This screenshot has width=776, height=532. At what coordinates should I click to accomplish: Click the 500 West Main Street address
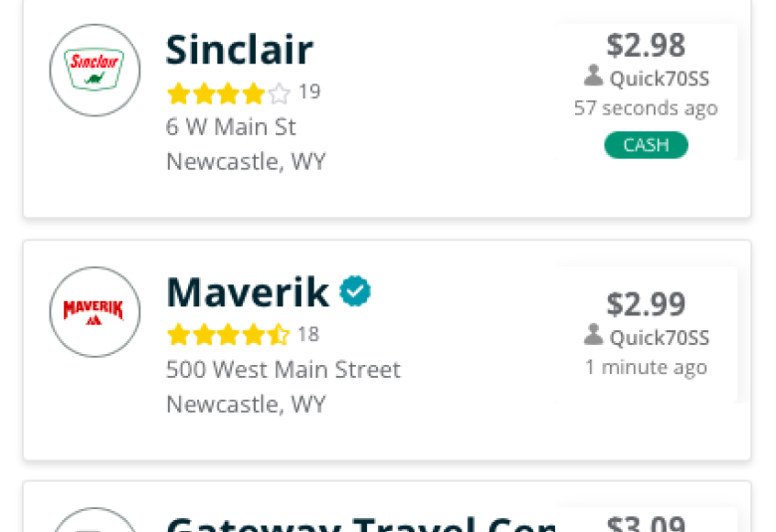pyautogui.click(x=284, y=370)
